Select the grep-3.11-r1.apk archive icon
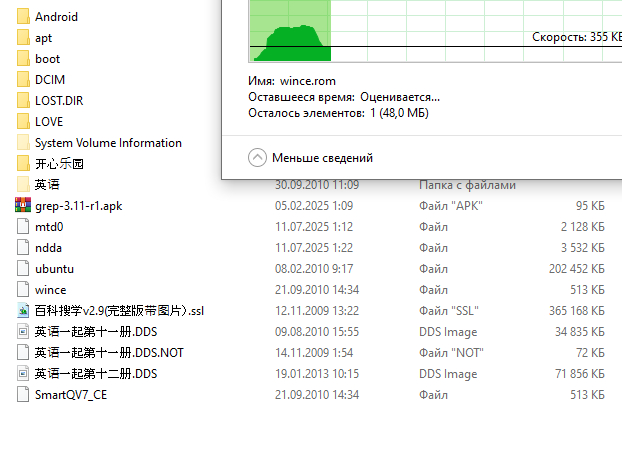This screenshot has width=622, height=471. click(x=24, y=206)
